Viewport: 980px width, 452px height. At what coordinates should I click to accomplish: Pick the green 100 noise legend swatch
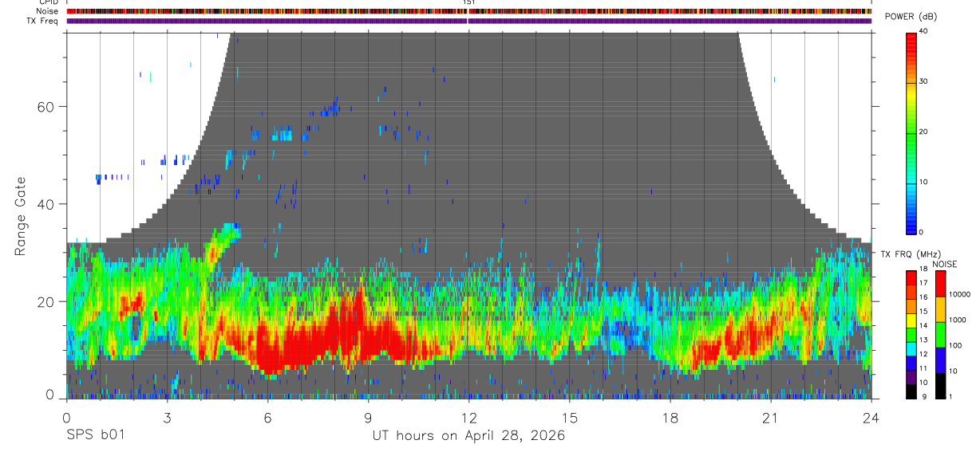coord(940,334)
